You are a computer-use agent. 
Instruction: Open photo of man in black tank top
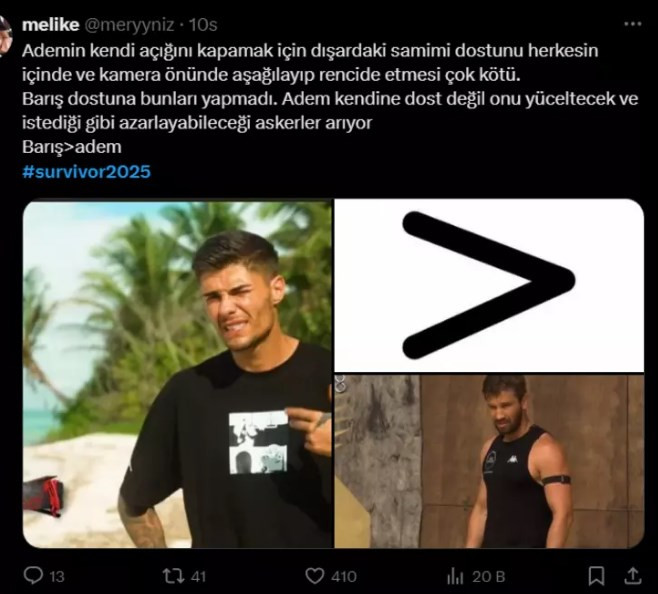pyautogui.click(x=489, y=461)
